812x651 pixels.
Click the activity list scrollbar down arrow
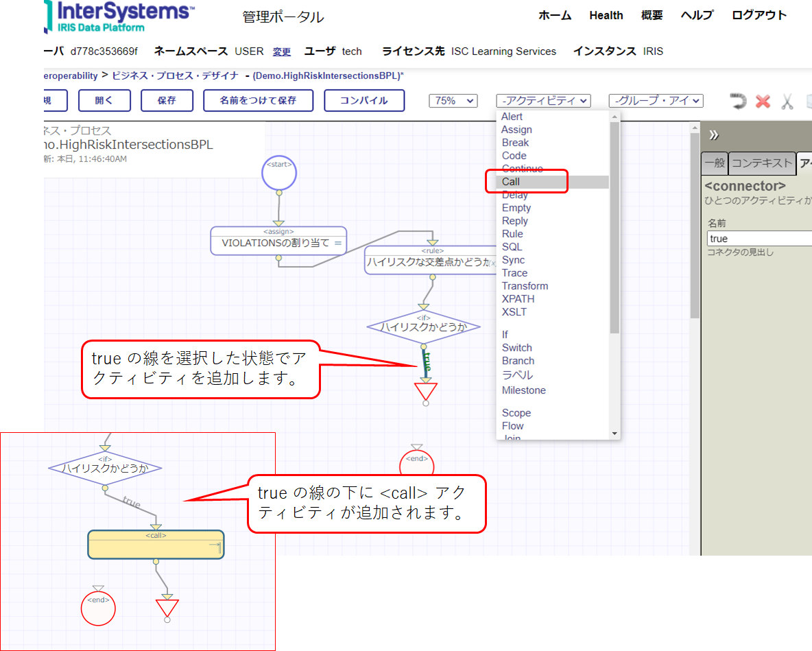click(614, 434)
